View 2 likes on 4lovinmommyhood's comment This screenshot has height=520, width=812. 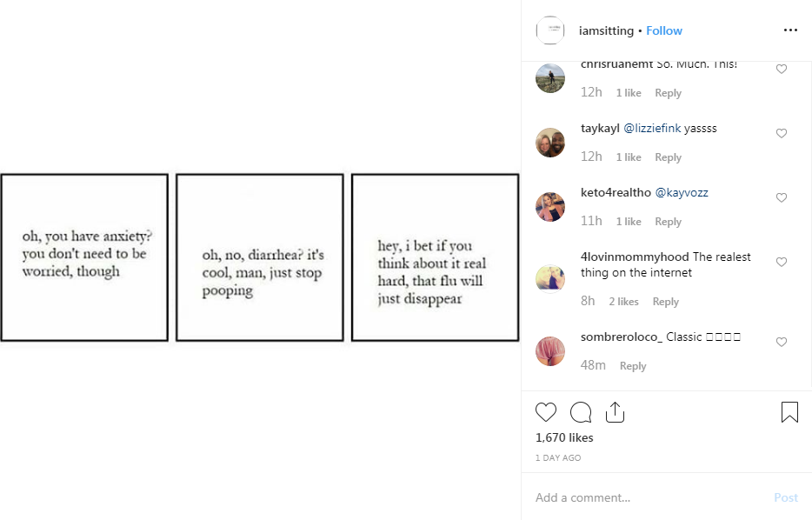(623, 302)
